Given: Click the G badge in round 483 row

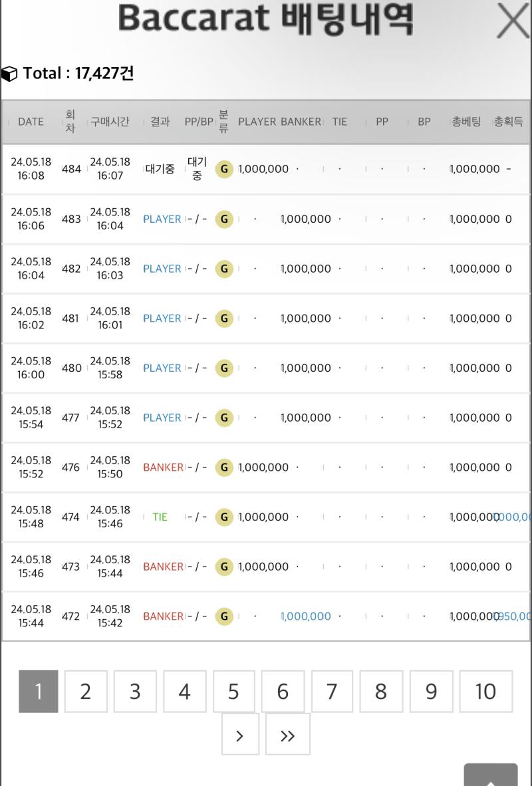Looking at the screenshot, I should [224, 219].
